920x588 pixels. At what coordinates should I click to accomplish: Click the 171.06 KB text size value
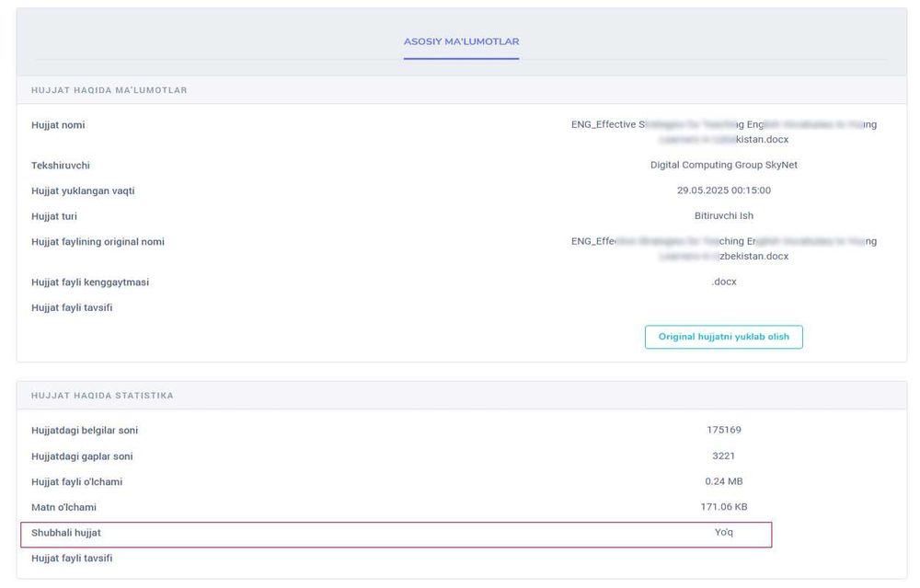click(x=723, y=507)
